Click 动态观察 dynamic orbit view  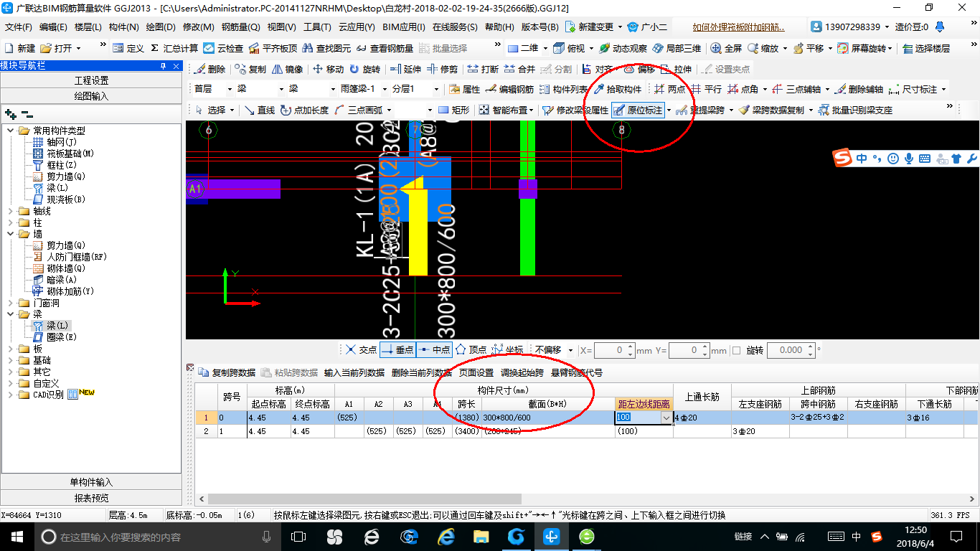[623, 48]
